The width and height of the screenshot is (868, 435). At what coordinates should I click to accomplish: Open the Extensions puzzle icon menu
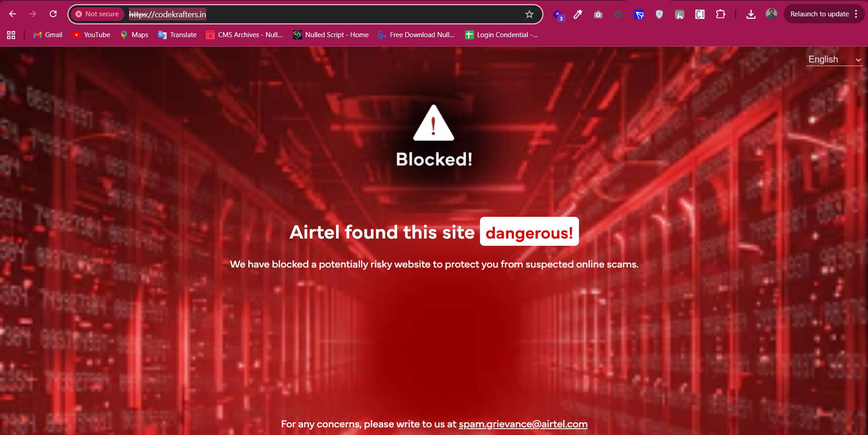point(721,14)
